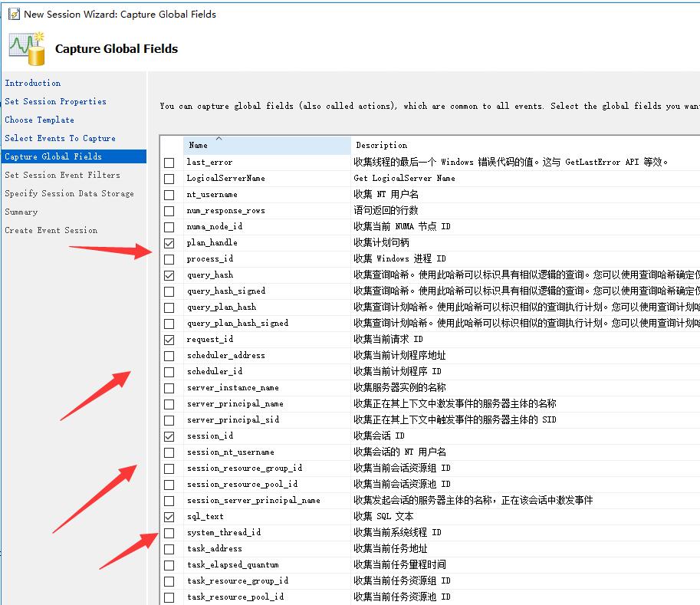Image resolution: width=700 pixels, height=605 pixels.
Task: Check the system_thread_id checkbox
Action: (x=169, y=533)
